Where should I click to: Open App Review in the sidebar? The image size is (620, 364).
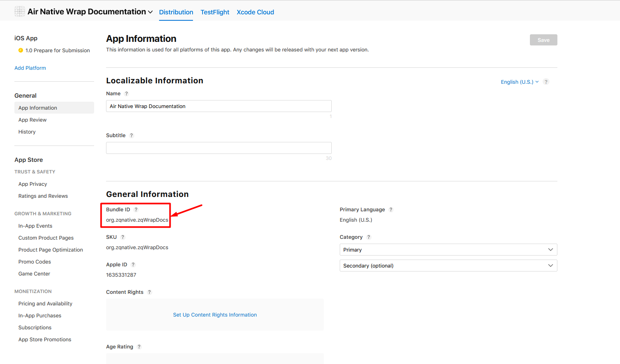point(32,120)
